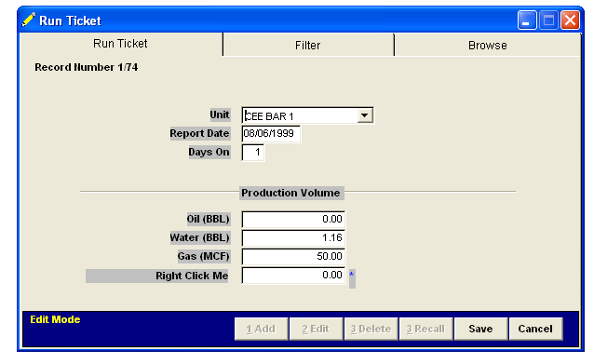
Task: Click the Save button
Action: pos(480,329)
